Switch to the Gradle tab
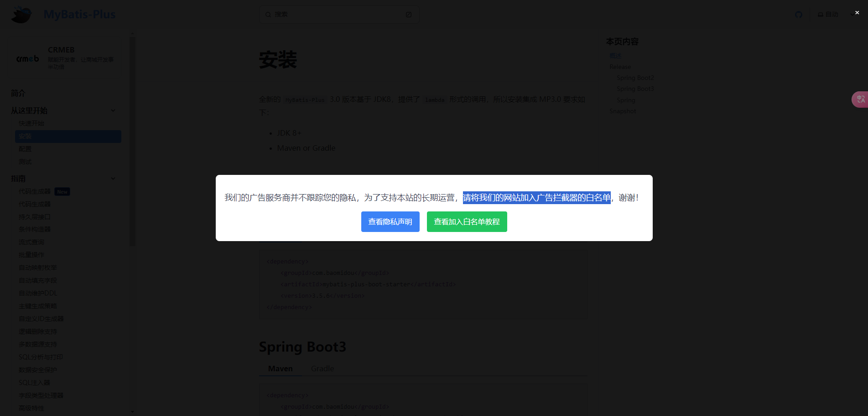The height and width of the screenshot is (416, 868). coord(322,369)
